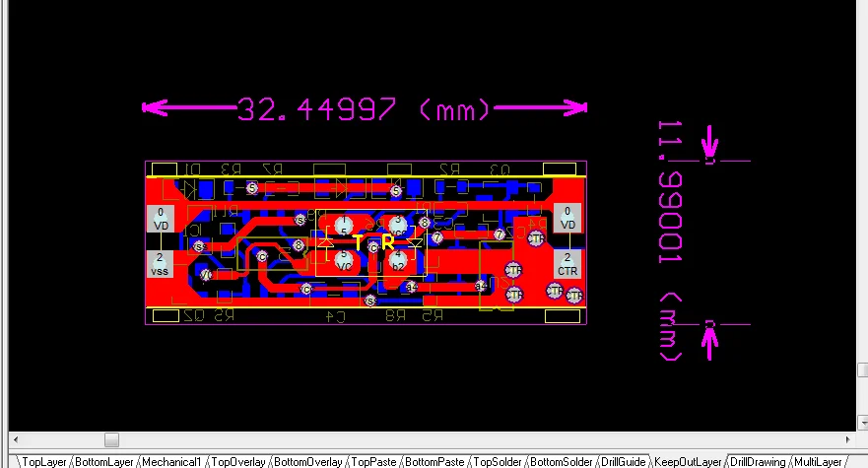Go to the BottomPaste layer tab

point(435,461)
